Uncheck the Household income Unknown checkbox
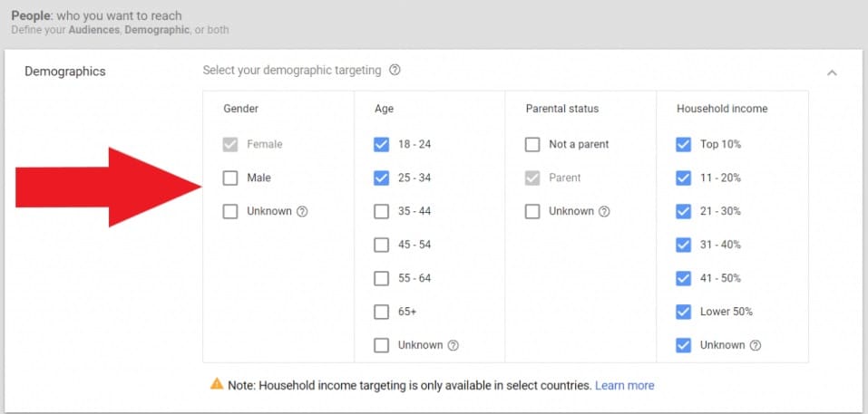This screenshot has width=868, height=414. coord(684,345)
